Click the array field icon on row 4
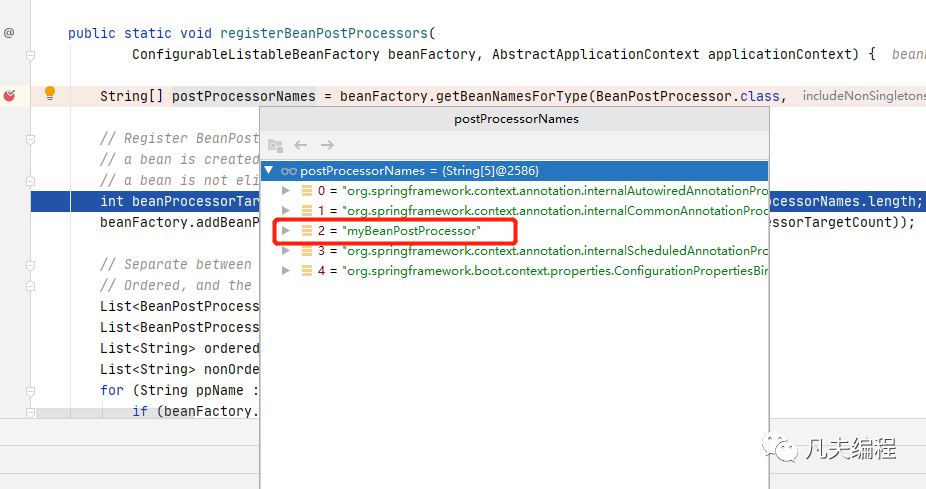This screenshot has width=926, height=489. tap(307, 271)
